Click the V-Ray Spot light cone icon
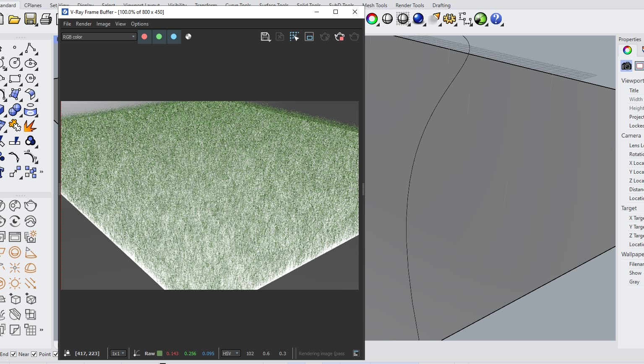 point(30,252)
